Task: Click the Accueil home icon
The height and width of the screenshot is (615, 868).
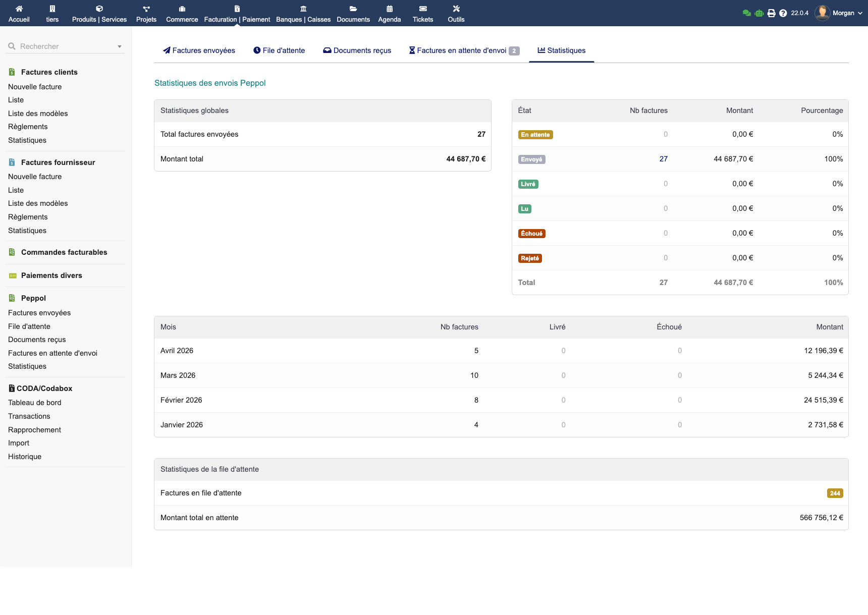Action: coord(19,9)
